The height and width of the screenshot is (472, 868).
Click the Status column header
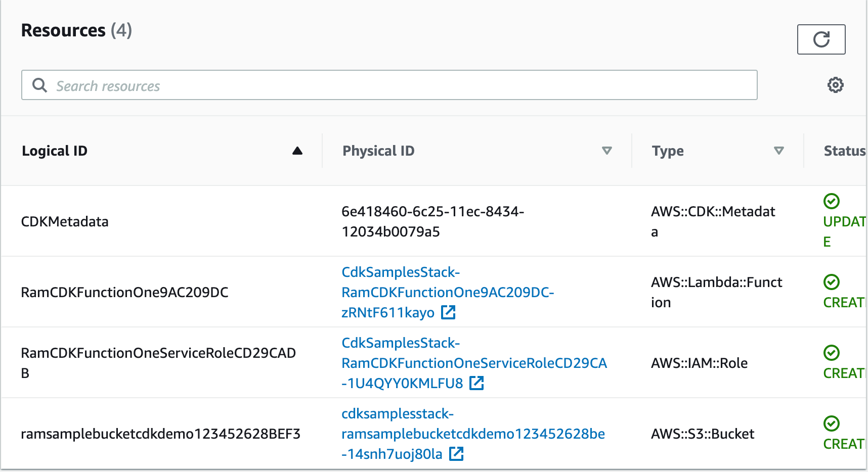coord(844,151)
